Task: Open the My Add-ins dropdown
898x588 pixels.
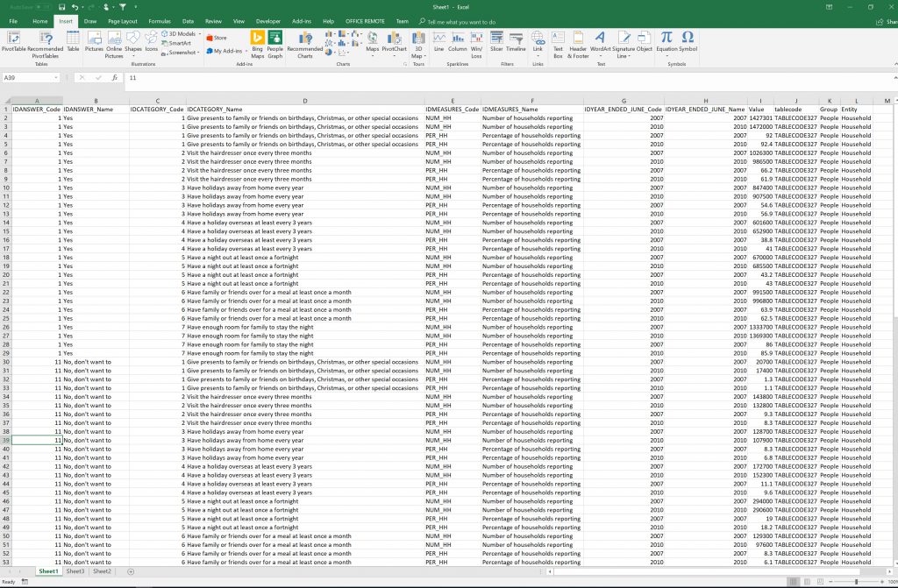Action: pos(247,51)
